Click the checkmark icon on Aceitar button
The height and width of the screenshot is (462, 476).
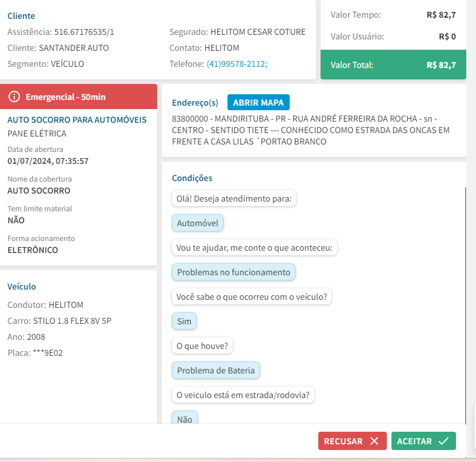coord(443,441)
